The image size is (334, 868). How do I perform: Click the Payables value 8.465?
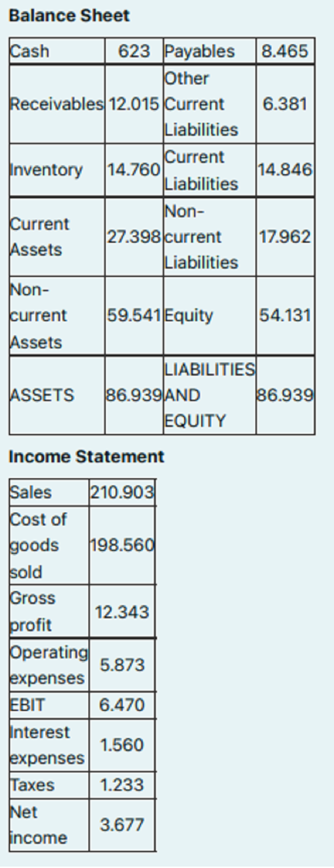pos(285,51)
